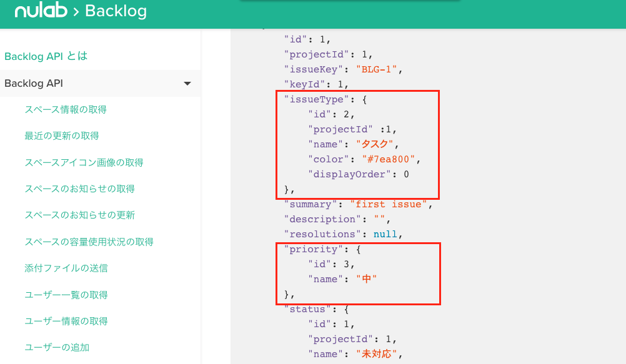The image size is (626, 364).
Task: Open the Backlog breadcrumb link
Action: pos(116,10)
